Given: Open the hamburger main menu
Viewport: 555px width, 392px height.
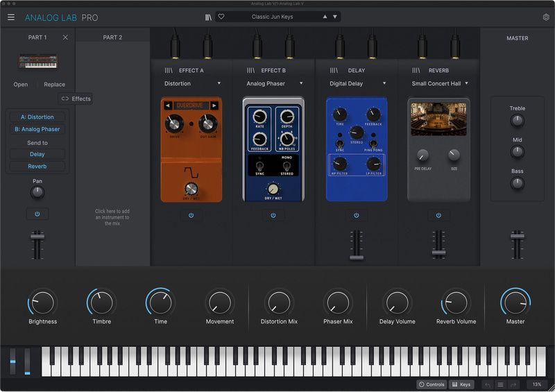Looking at the screenshot, I should pos(11,17).
